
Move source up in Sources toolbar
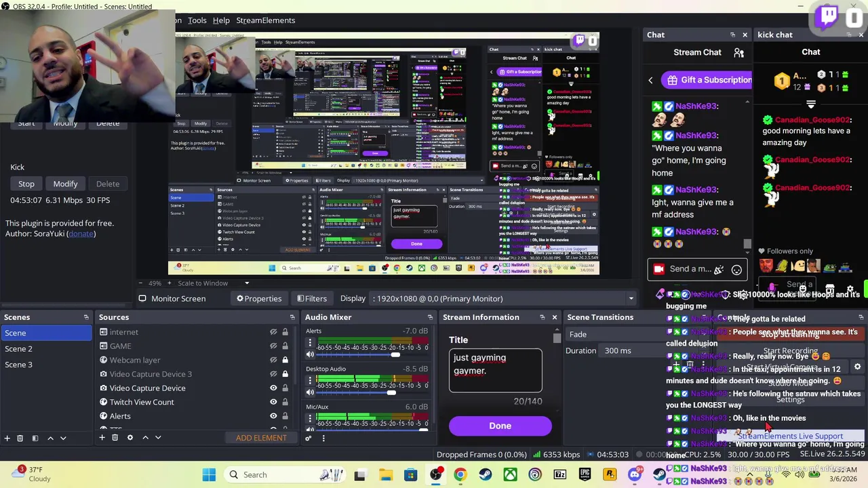[145, 438]
